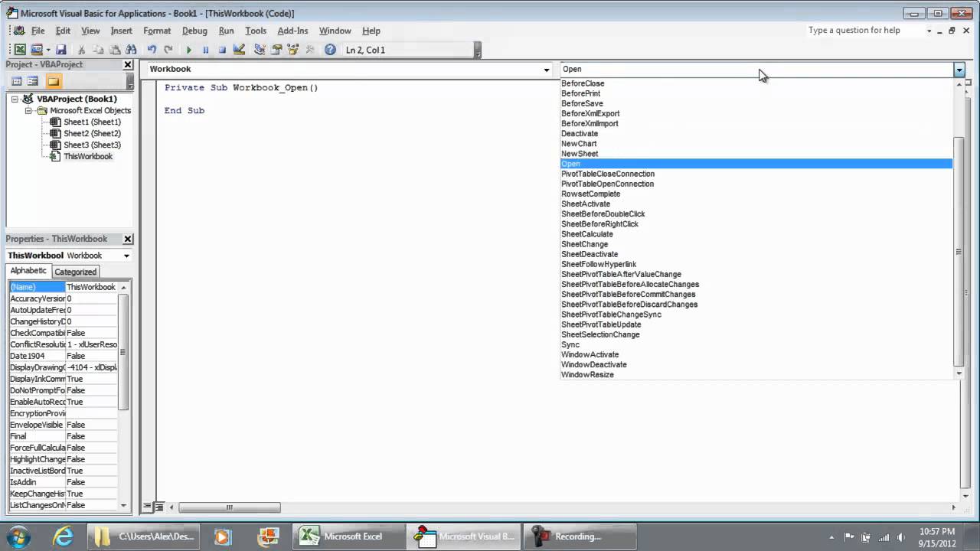Open the Insert UserForm dropdown arrow
This screenshot has height=551, width=980.
pyautogui.click(x=47, y=50)
